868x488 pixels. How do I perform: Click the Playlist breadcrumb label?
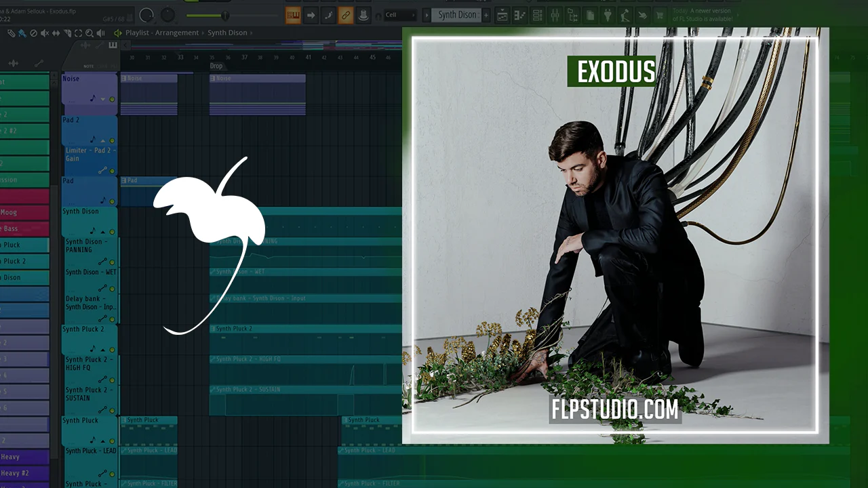137,33
